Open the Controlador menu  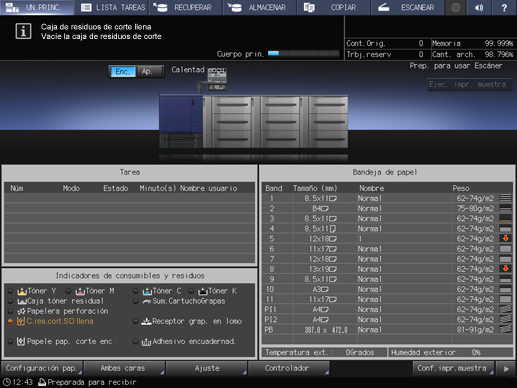click(x=288, y=368)
